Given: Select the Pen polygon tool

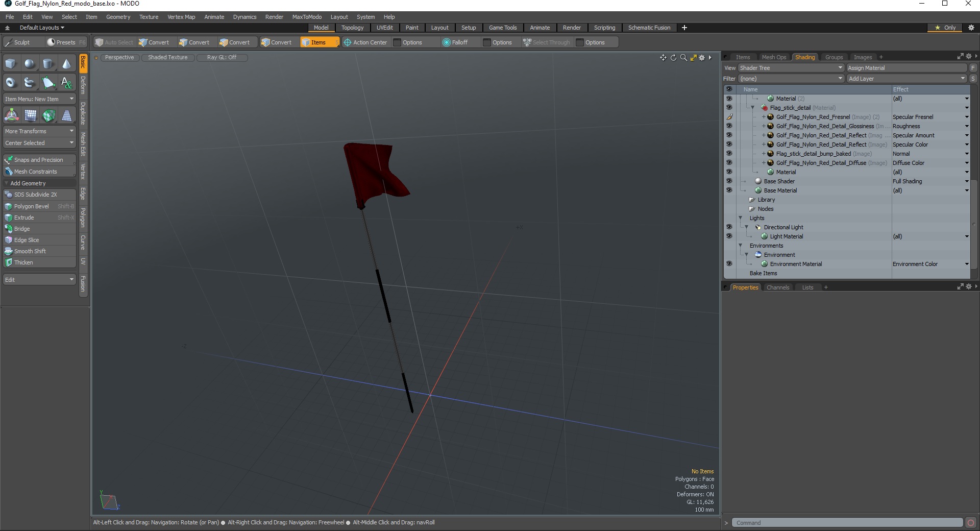Looking at the screenshot, I should click(48, 82).
